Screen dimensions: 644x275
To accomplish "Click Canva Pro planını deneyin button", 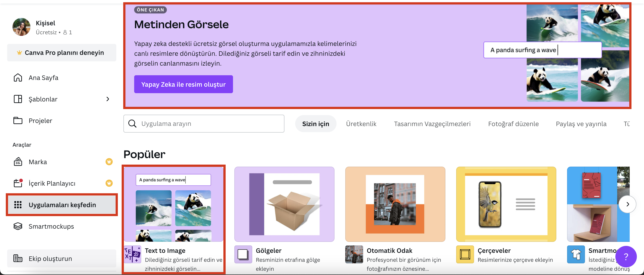I will [62, 53].
